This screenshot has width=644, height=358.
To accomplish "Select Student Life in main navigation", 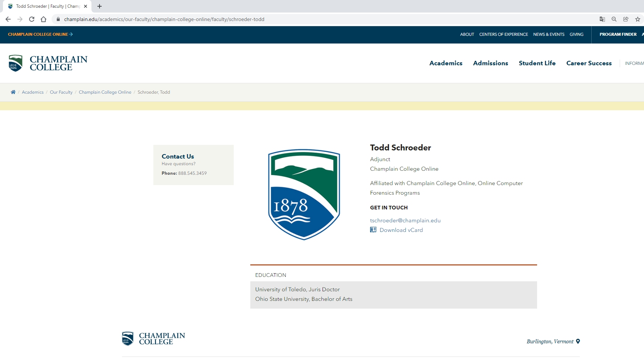I will [x=537, y=63].
